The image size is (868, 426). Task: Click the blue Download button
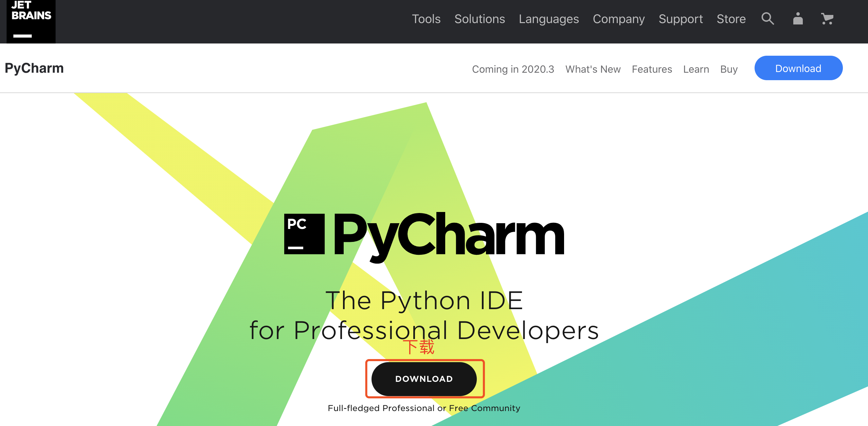(798, 68)
